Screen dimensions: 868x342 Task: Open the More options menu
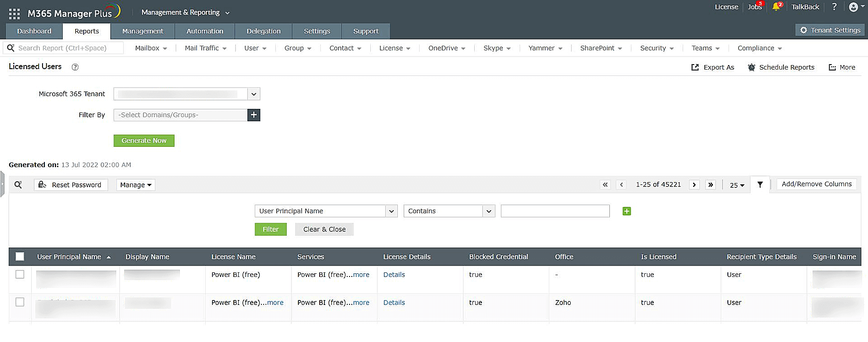[842, 67]
